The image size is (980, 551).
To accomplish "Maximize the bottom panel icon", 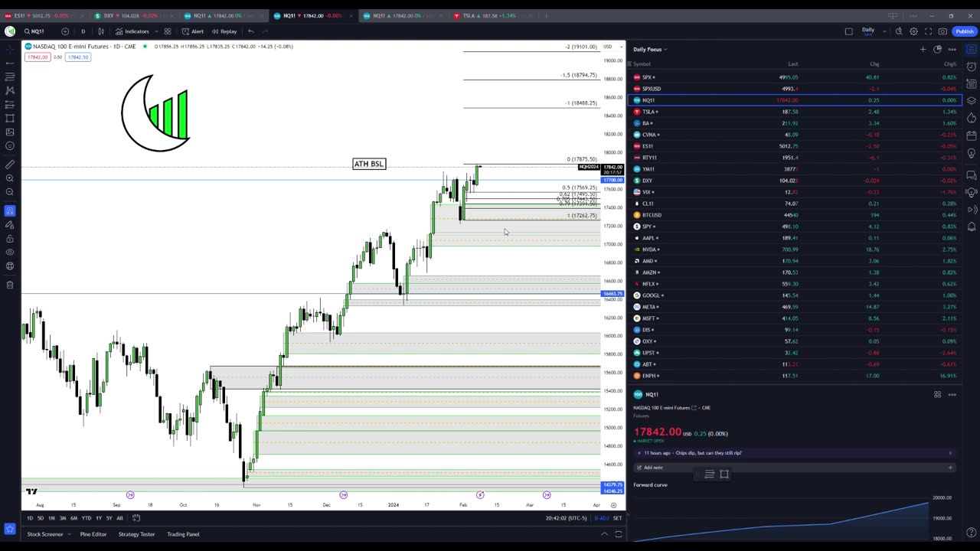I will [x=619, y=534].
